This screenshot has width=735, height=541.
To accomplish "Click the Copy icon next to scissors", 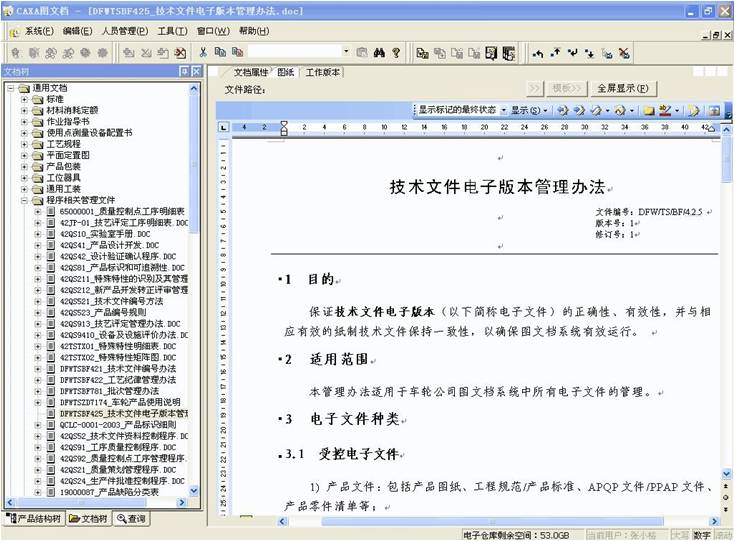I will (x=220, y=51).
